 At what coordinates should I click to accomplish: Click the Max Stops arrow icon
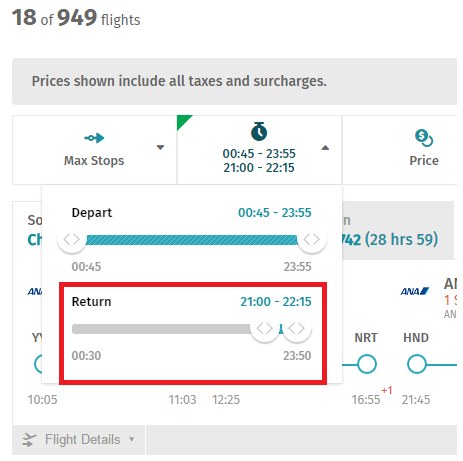tap(94, 138)
